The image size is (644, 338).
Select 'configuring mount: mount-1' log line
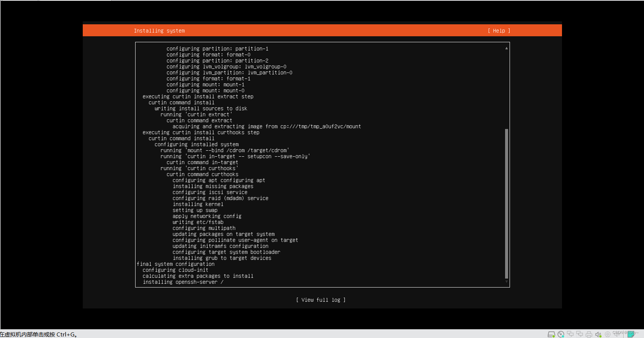click(205, 84)
